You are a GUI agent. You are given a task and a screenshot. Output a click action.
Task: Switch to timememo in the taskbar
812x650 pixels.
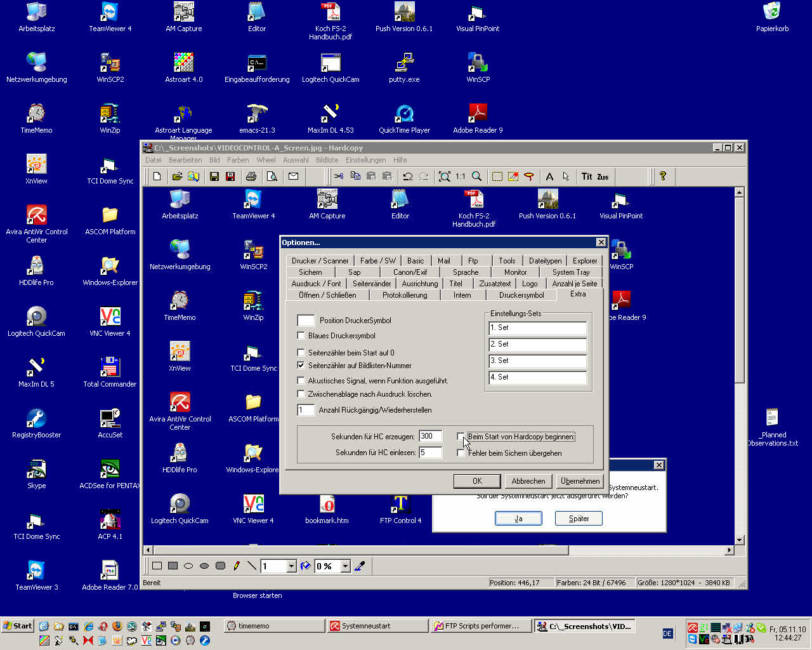[x=274, y=626]
